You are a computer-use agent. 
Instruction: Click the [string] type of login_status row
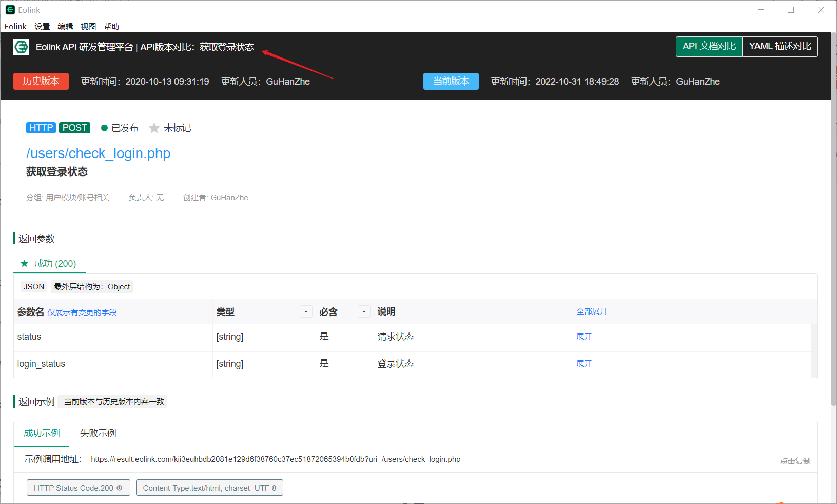coord(230,364)
